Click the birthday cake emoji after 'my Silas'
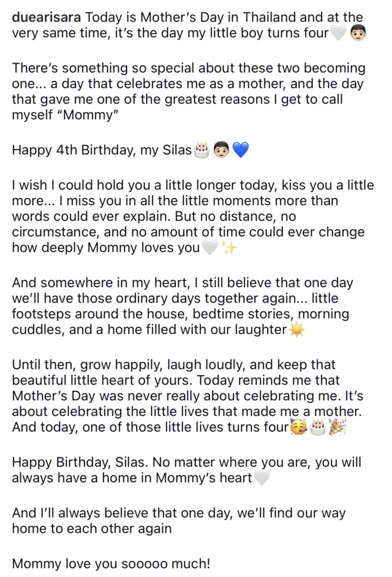Screen dimensions: 392x577 click(201, 150)
